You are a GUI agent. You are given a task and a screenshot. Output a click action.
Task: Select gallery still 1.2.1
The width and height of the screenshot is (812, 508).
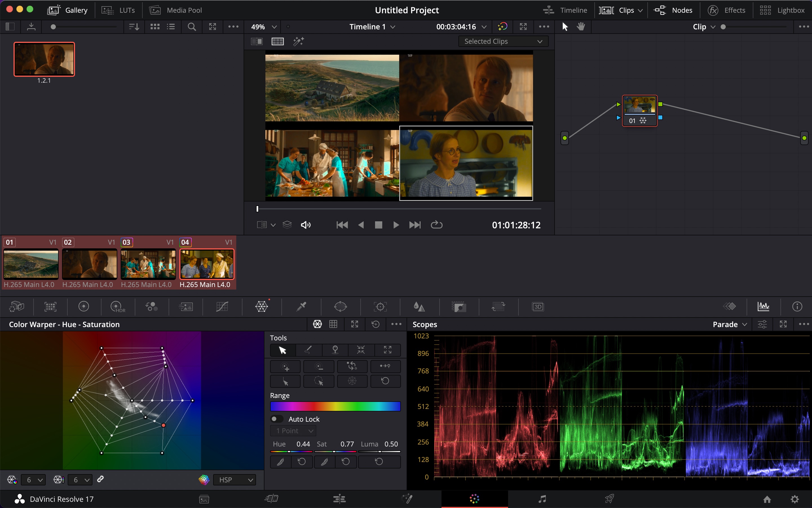pyautogui.click(x=44, y=59)
